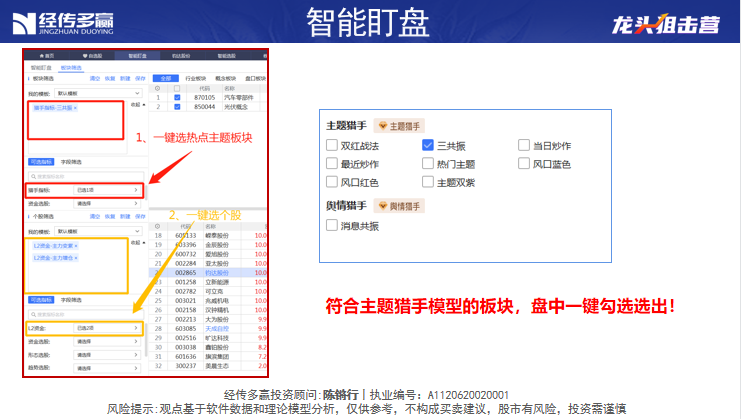Click 保存 in the 板块筛选 header
This screenshot has height=419, width=741.
[x=140, y=78]
